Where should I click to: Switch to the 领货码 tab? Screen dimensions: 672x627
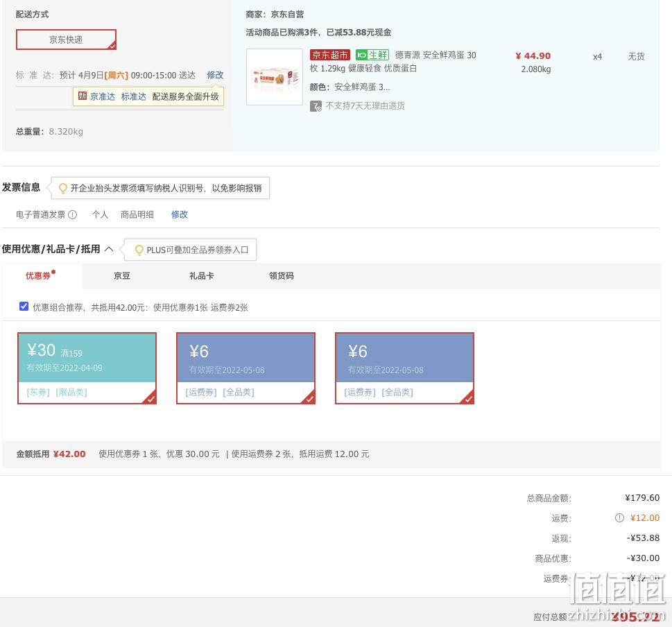coord(281,275)
